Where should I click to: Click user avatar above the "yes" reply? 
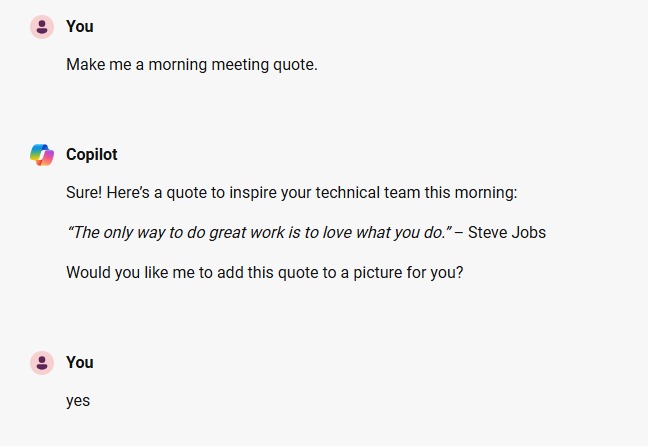click(42, 363)
